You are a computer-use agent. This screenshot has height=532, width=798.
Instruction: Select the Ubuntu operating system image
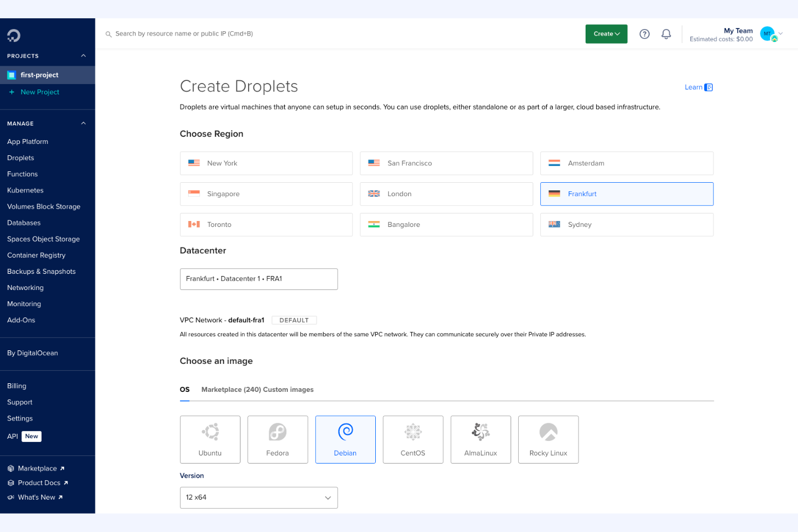coord(210,439)
